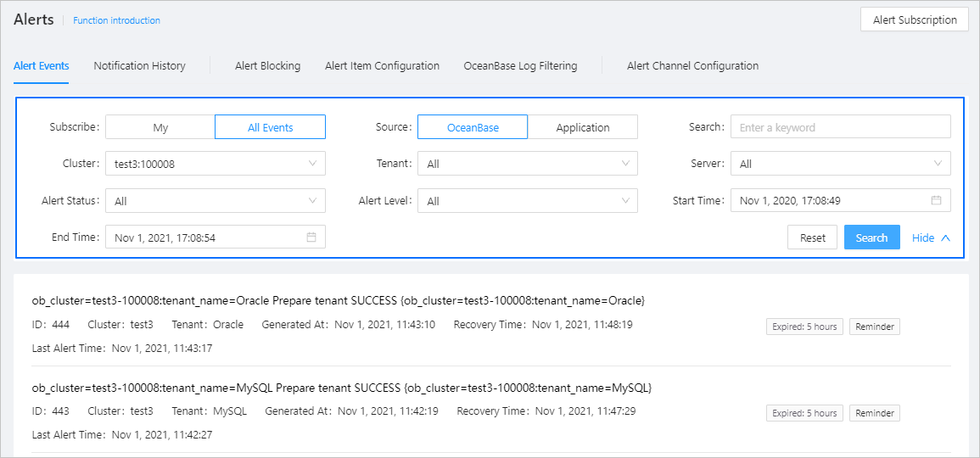Viewport: 980px width, 458px height.
Task: Switch to the Alert Events tab
Action: tap(42, 65)
